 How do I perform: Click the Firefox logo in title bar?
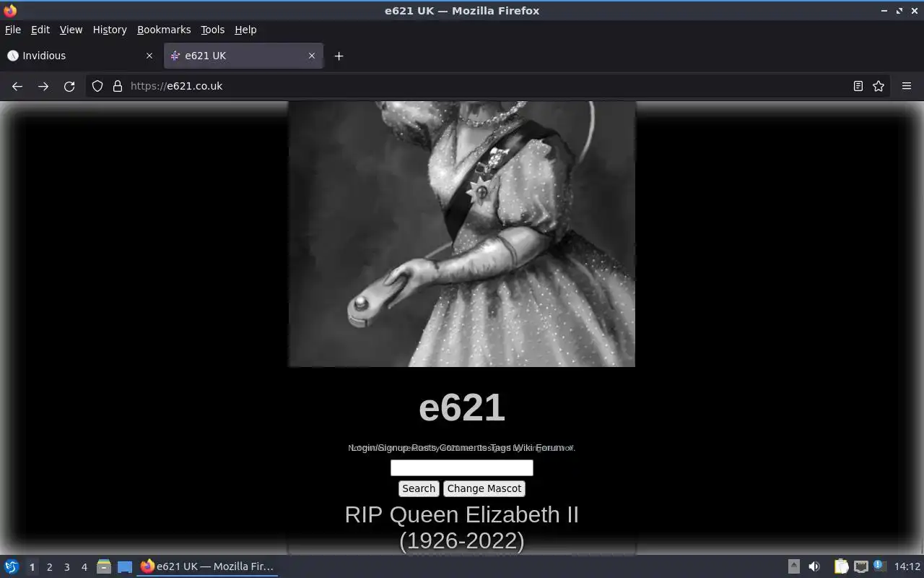[10, 10]
